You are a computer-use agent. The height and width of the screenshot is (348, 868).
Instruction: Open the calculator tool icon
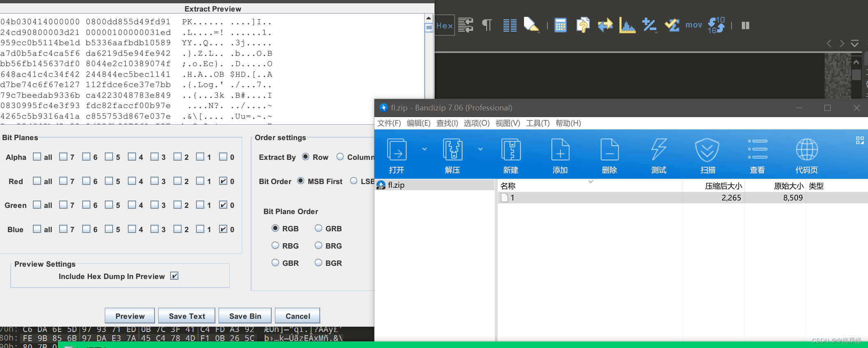561,25
